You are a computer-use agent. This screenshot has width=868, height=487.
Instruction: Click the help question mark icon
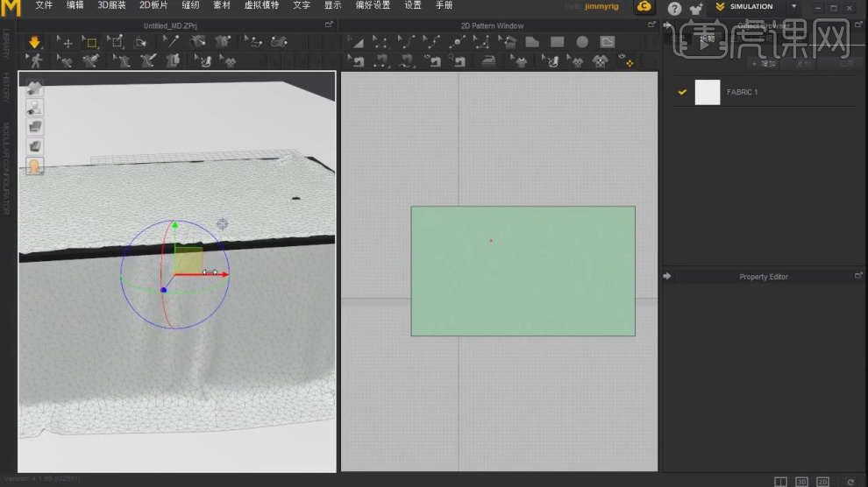[674, 8]
